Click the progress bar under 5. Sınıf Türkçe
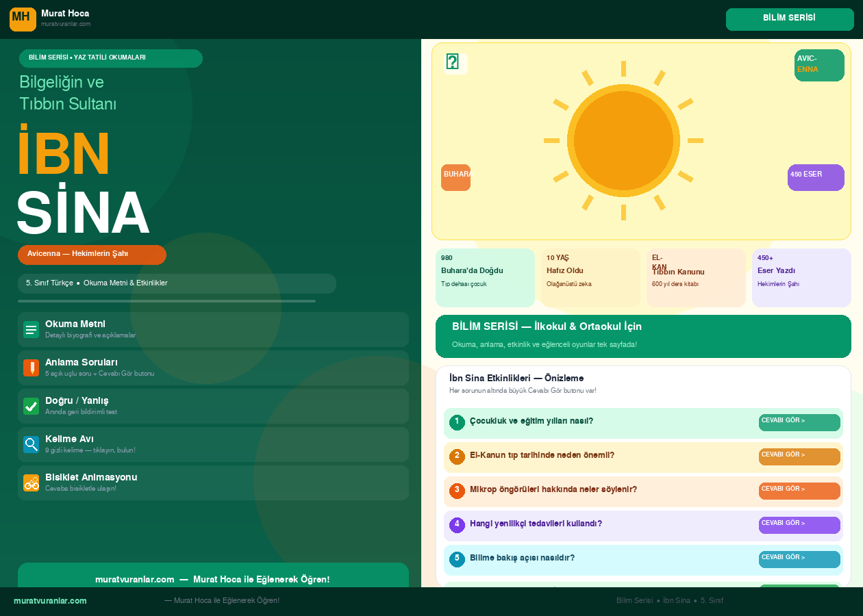This screenshot has height=616, width=863. 166,301
